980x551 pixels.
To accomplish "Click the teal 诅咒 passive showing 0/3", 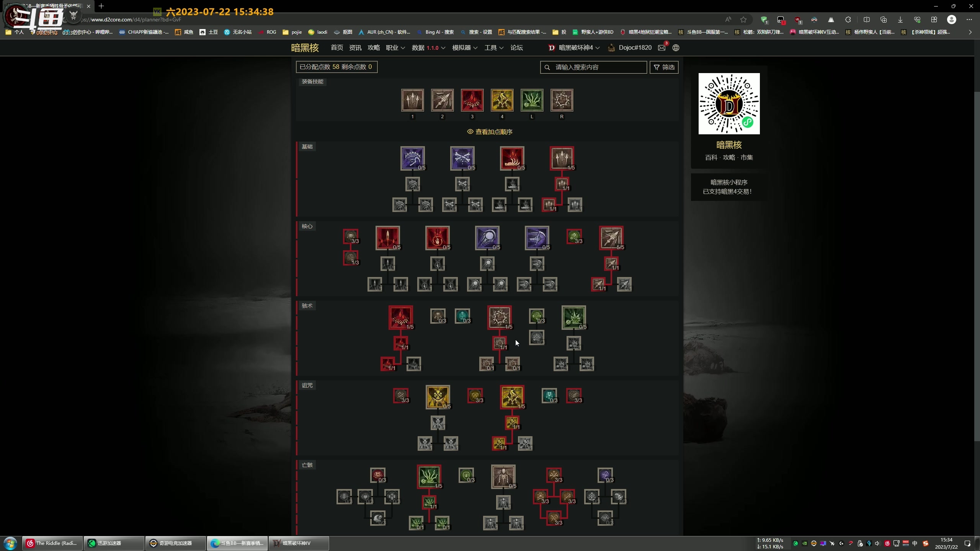I will click(x=549, y=396).
